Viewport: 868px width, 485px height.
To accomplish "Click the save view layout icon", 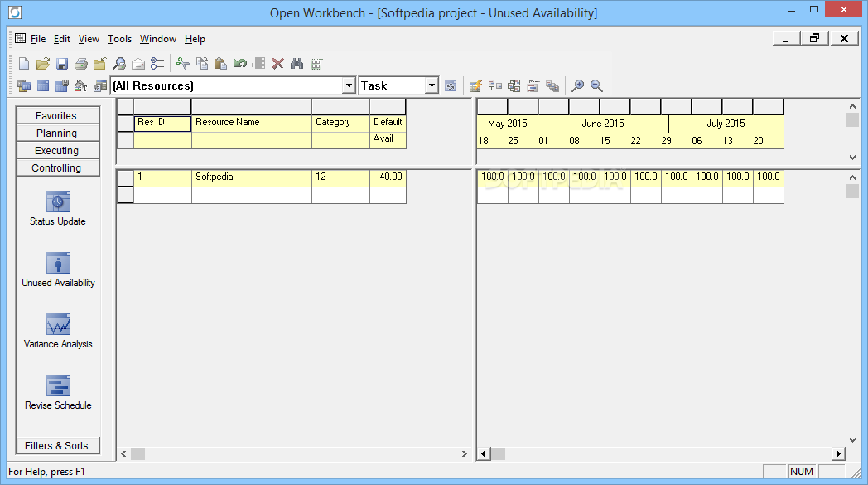I will coord(62,86).
